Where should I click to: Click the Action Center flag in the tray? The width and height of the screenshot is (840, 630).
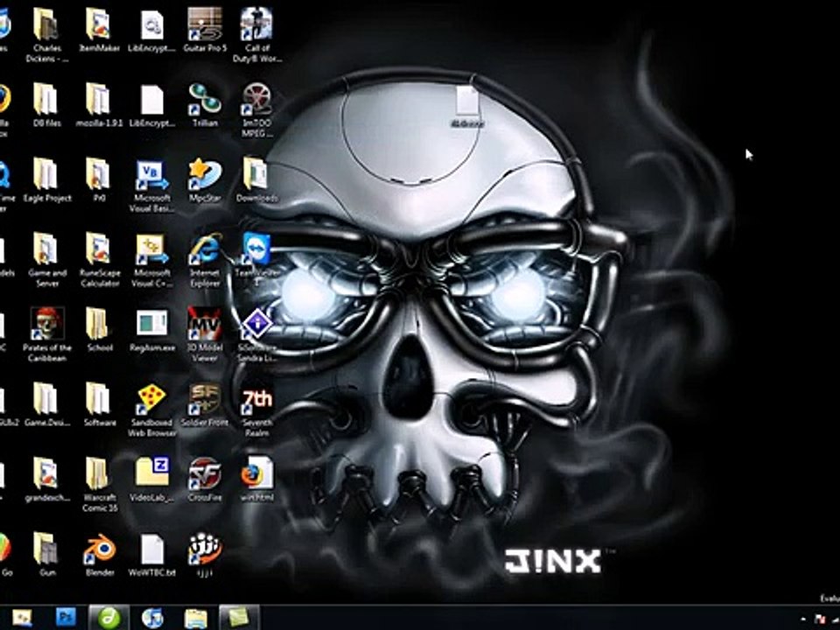[x=819, y=619]
